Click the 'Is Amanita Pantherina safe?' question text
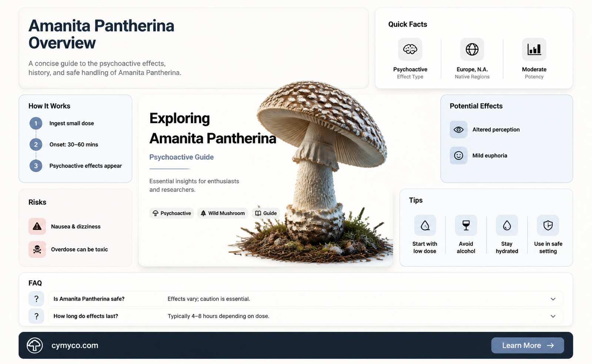The height and width of the screenshot is (364, 592). click(89, 299)
